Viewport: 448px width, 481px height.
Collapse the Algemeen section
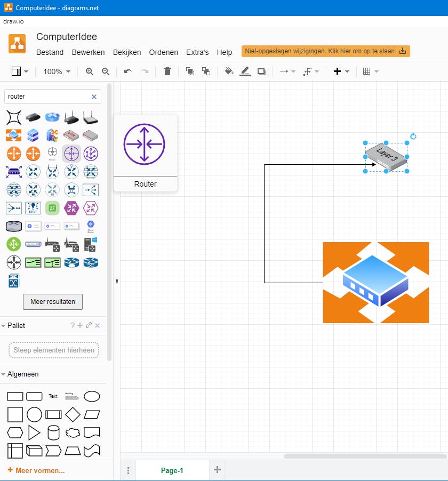pos(3,374)
